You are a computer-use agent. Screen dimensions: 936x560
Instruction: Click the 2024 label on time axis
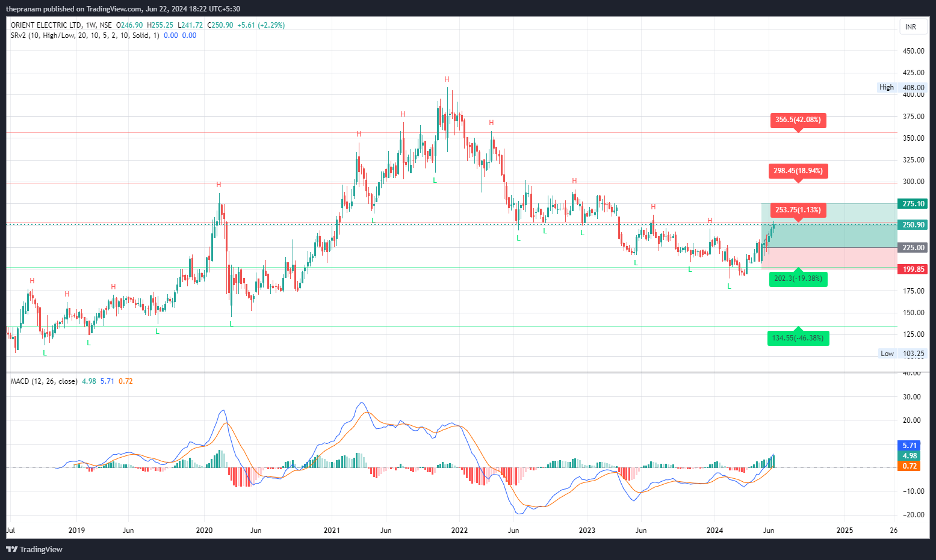[x=714, y=531]
